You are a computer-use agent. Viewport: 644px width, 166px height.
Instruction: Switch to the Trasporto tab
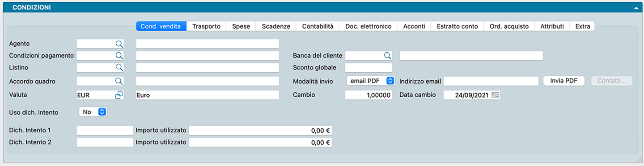point(206,26)
